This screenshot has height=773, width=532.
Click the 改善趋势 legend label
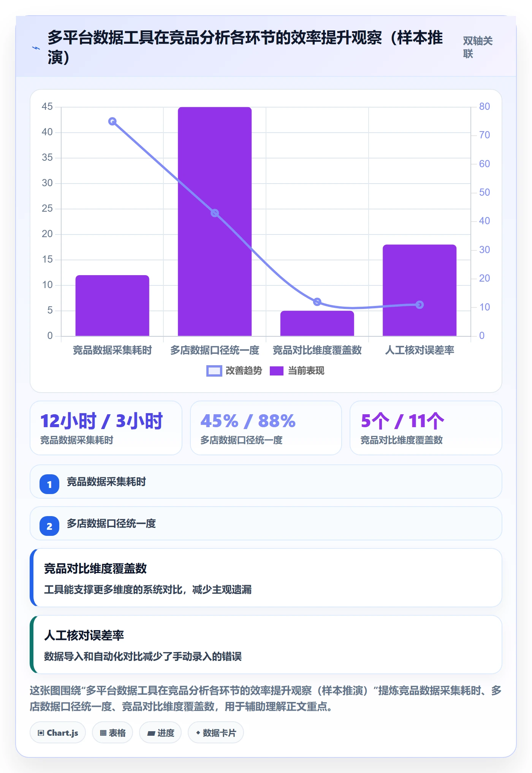pyautogui.click(x=244, y=371)
